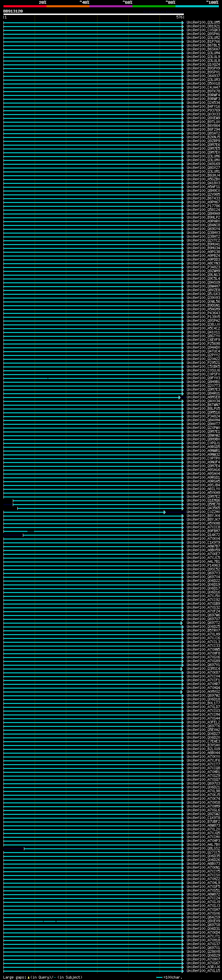The width and height of the screenshot is (222, 980).
Task: Select the UniRef100_C0PQJ1 entry
Action: (x=203, y=443)
